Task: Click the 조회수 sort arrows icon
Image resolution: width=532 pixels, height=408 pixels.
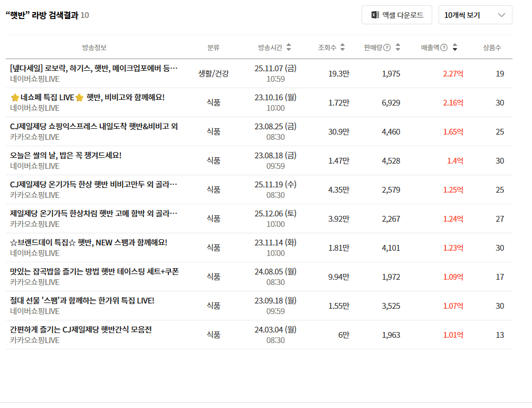Action: [x=343, y=48]
